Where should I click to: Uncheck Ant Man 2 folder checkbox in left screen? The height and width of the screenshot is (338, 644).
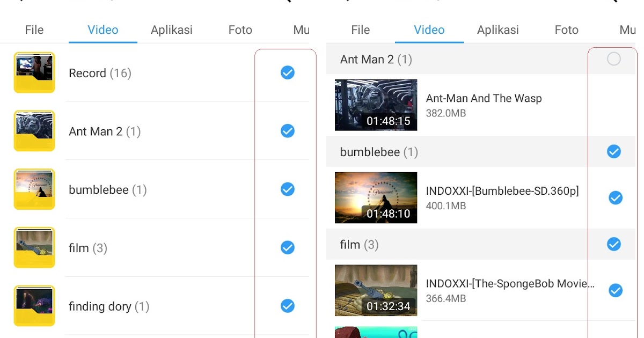(288, 131)
